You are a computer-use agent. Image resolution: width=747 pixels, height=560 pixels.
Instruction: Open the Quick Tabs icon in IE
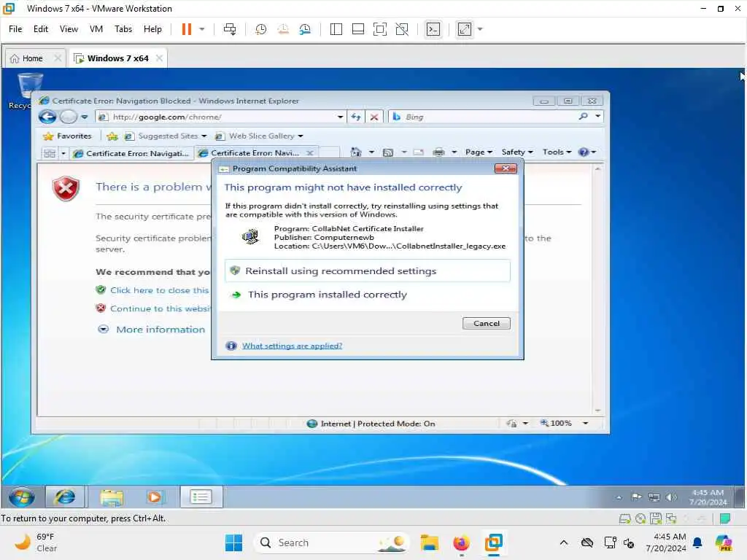coord(49,153)
